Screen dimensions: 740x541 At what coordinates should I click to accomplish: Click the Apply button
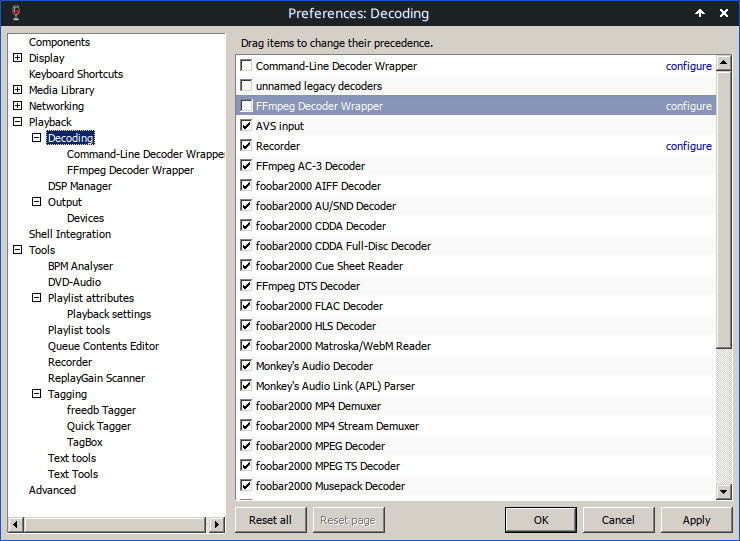(696, 520)
